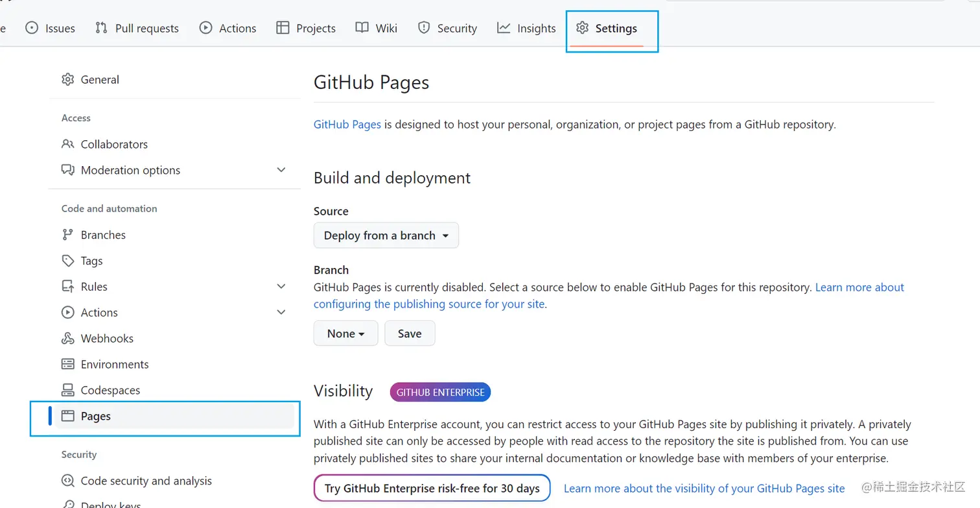Open the None branch dropdown

[x=345, y=333]
